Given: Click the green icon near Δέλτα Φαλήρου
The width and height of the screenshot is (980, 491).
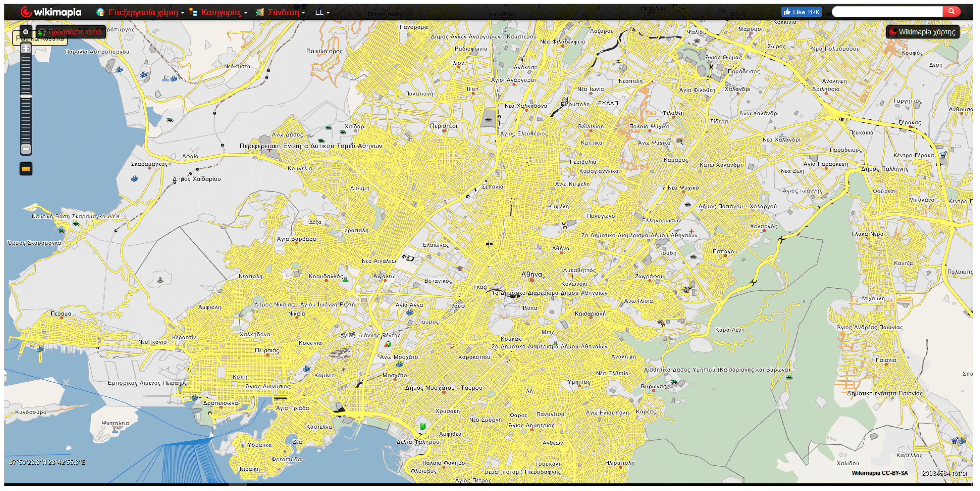Looking at the screenshot, I should pyautogui.click(x=423, y=426).
